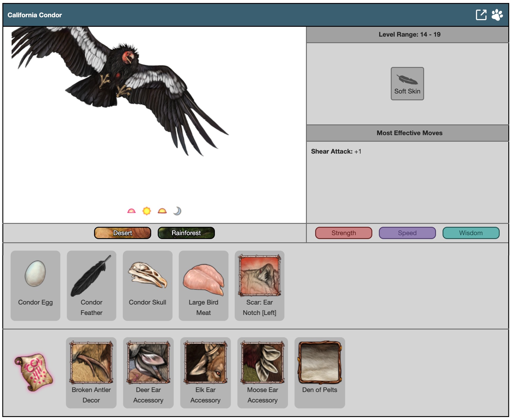Select the teal Wisdom stat button

click(471, 233)
